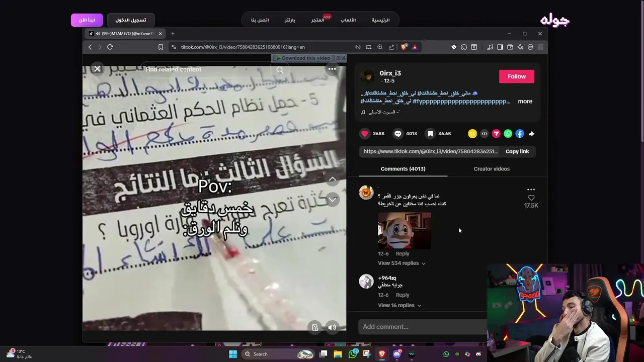644x362 pixels.
Task: Click the Download this video bar
Action: pos(305,58)
